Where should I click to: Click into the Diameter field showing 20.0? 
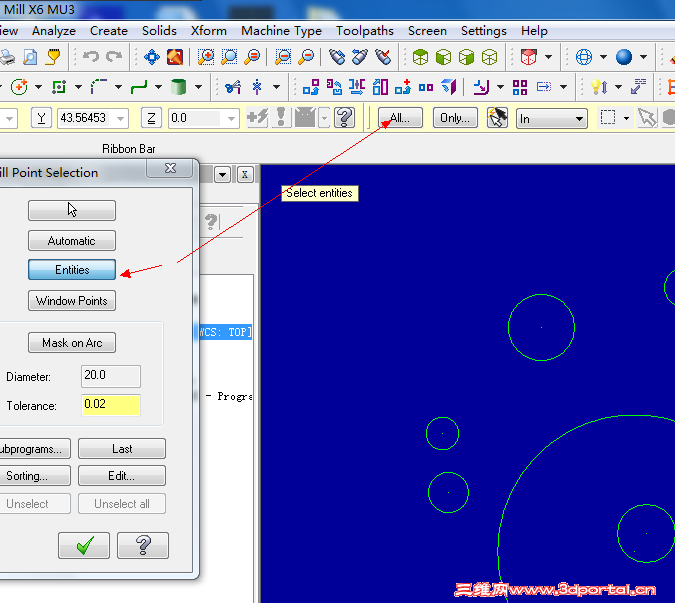[111, 376]
